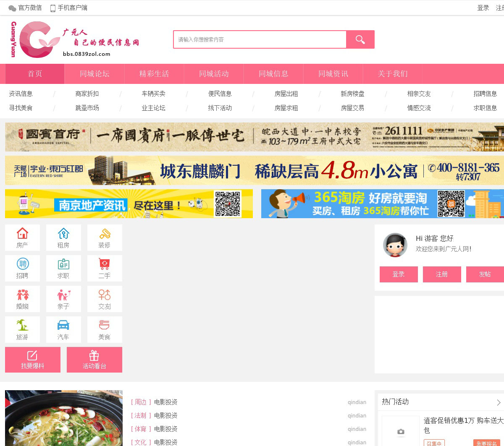Open the 二手 second-hand category icon

pyautogui.click(x=105, y=268)
